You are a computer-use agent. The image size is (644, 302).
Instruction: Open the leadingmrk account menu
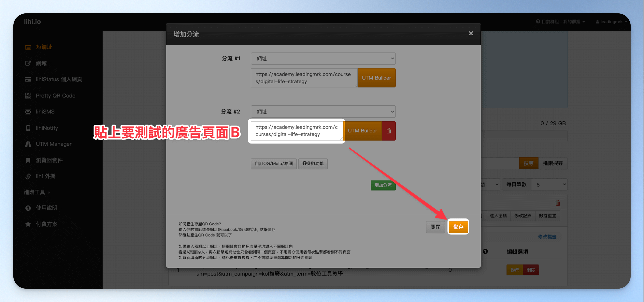click(611, 22)
